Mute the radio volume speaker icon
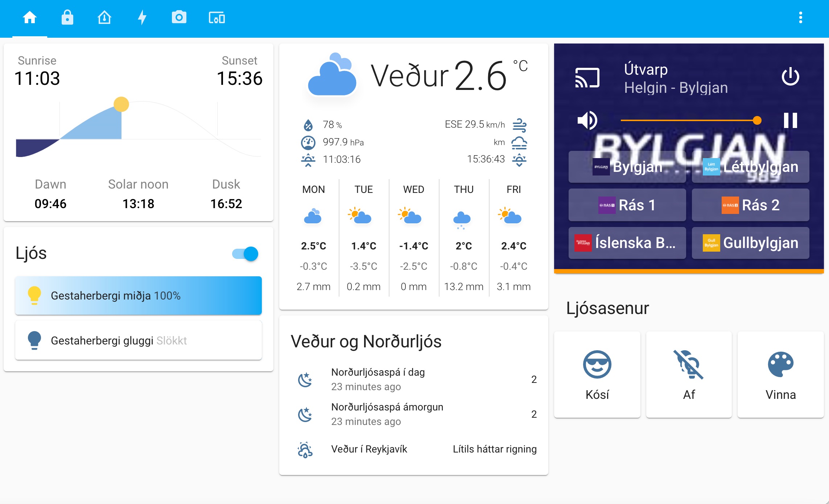This screenshot has height=504, width=829. click(x=587, y=120)
